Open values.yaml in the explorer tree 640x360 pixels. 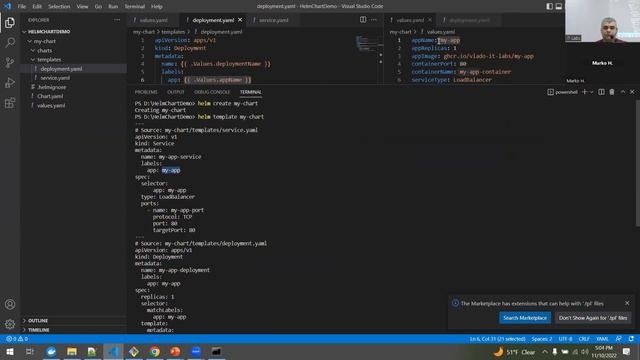point(51,106)
